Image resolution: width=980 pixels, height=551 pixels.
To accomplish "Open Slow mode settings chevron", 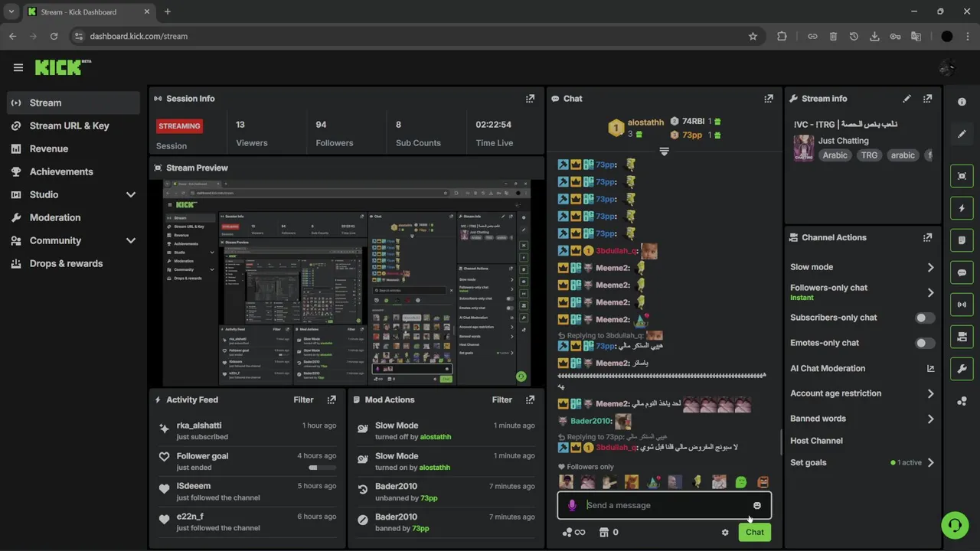I will pyautogui.click(x=930, y=267).
